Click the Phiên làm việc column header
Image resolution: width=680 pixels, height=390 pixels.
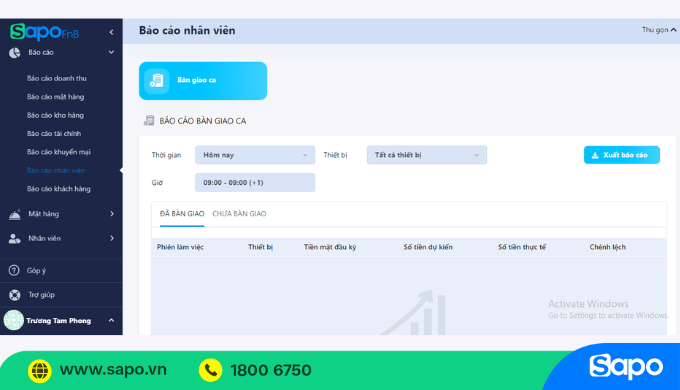[x=180, y=247]
